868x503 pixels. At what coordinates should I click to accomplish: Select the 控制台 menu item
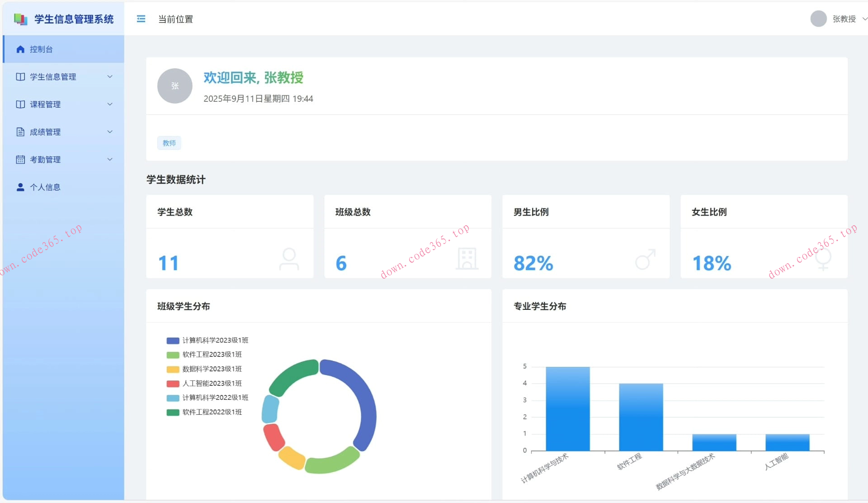[41, 49]
